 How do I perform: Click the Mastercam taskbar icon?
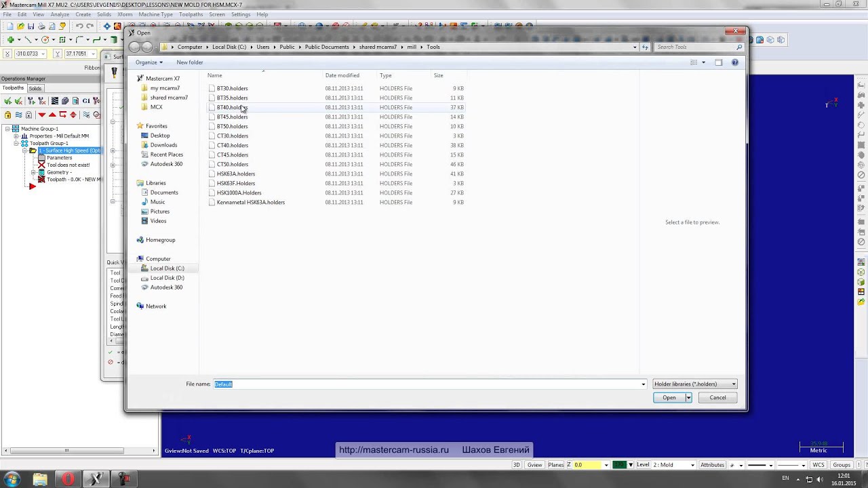pos(96,479)
